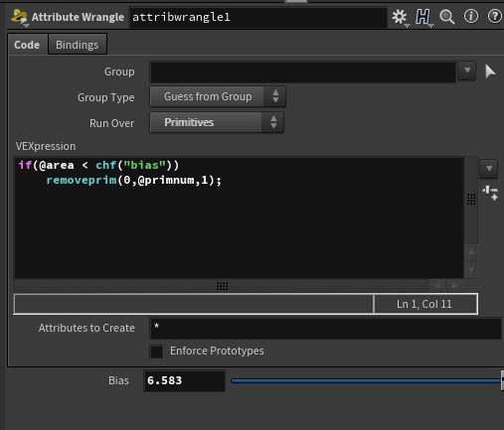
Task: Show node info with the i icon
Action: [471, 16]
